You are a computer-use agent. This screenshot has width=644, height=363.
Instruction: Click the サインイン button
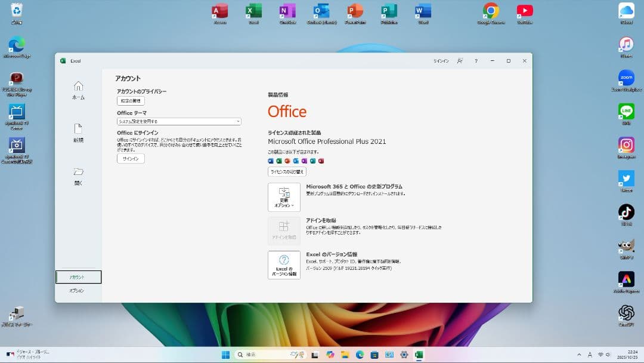[130, 158]
